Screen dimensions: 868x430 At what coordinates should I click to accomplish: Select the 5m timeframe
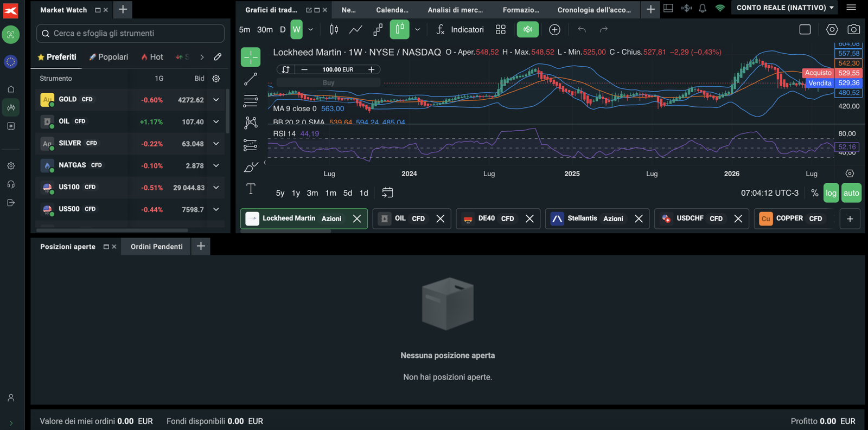tap(245, 30)
